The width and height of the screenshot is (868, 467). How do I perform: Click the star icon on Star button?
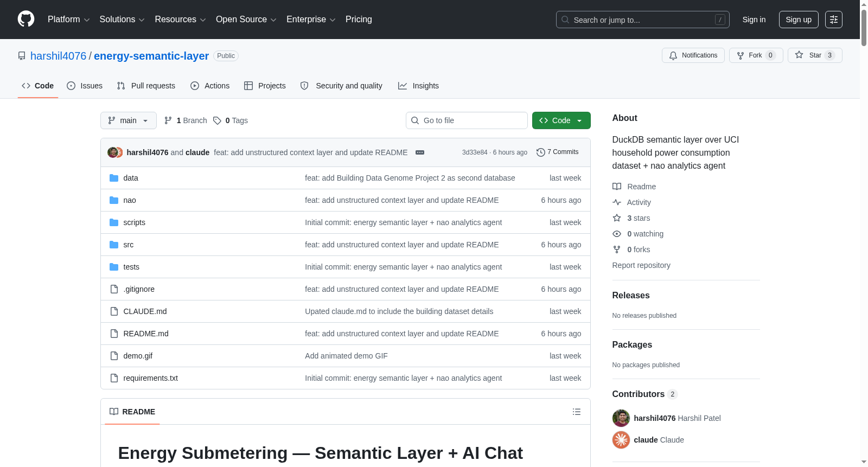(x=799, y=55)
